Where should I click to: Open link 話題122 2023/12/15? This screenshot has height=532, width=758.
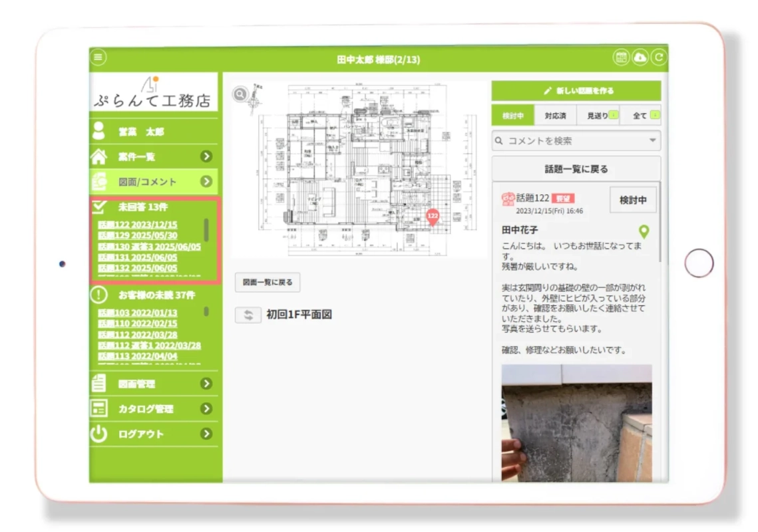[138, 225]
